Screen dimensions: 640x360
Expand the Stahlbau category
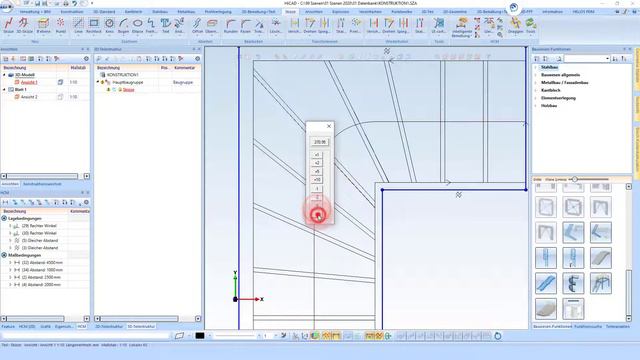pos(536,67)
